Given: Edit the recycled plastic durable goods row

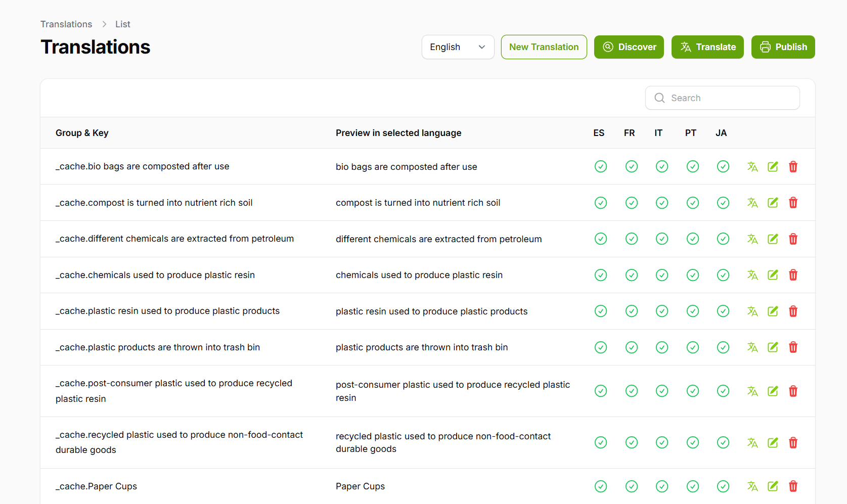Looking at the screenshot, I should pyautogui.click(x=773, y=442).
